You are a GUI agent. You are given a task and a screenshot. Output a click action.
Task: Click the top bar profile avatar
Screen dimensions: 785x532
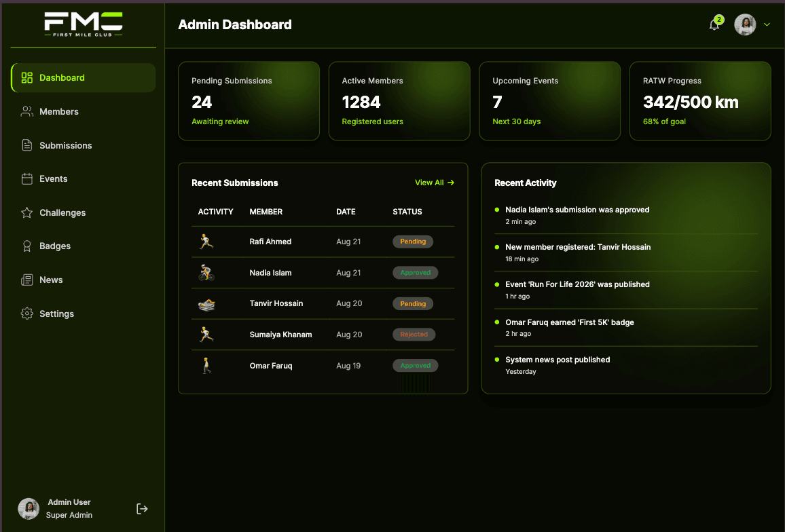tap(745, 24)
